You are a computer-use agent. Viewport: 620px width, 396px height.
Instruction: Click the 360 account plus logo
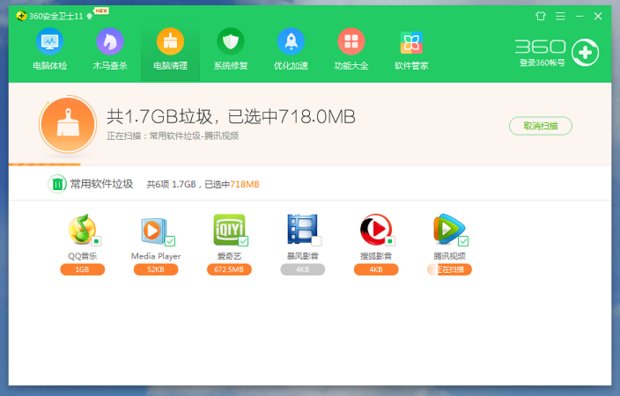point(585,53)
